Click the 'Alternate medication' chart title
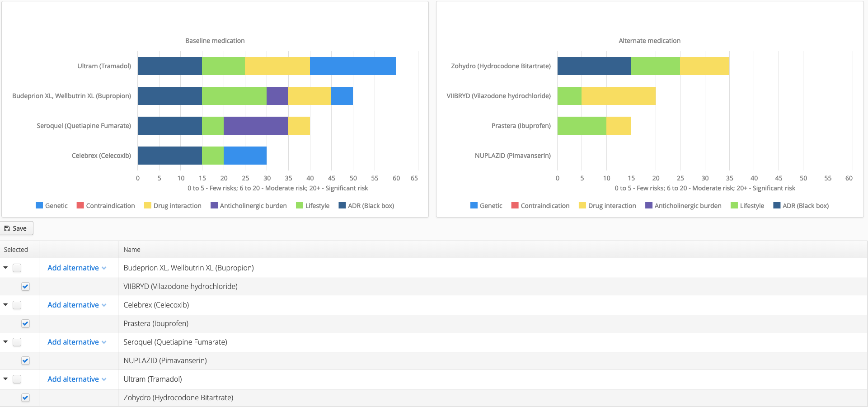Viewport: 868px width, 407px height. coord(649,41)
